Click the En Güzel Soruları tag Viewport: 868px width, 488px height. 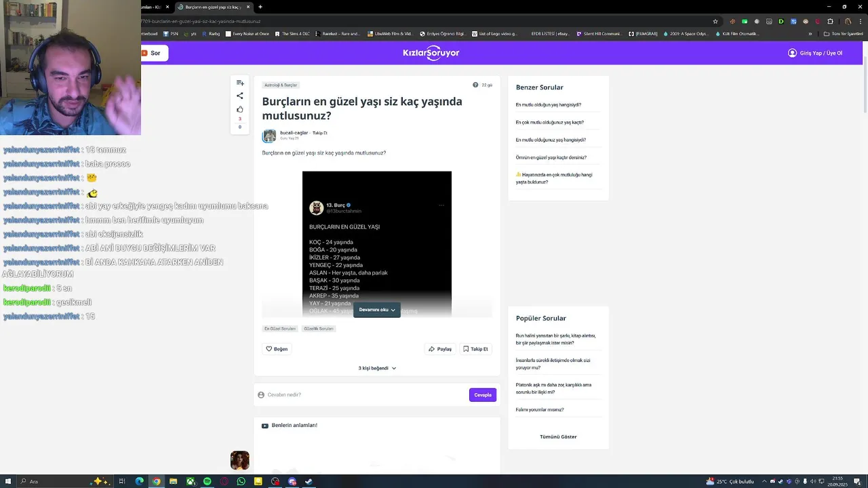(x=280, y=329)
